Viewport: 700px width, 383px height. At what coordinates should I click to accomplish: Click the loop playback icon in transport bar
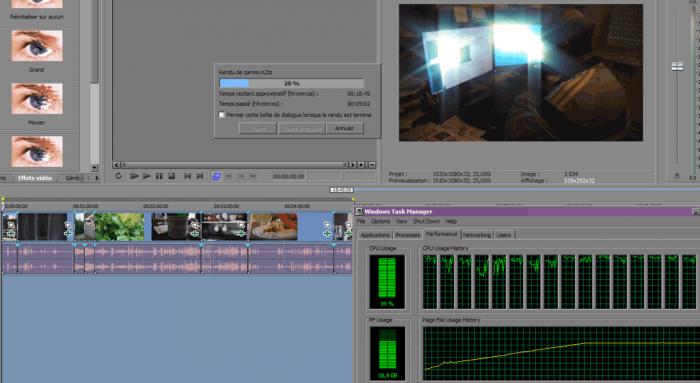click(118, 176)
